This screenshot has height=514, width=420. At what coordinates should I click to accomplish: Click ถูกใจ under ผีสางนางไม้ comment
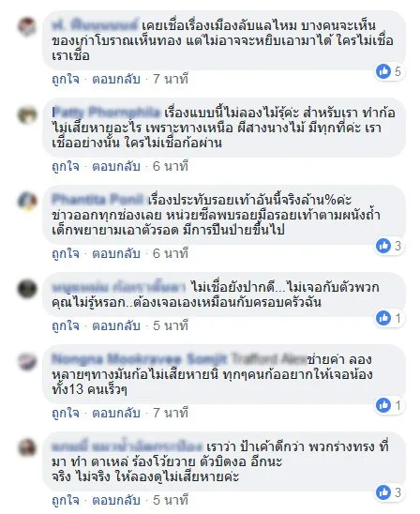click(x=66, y=167)
